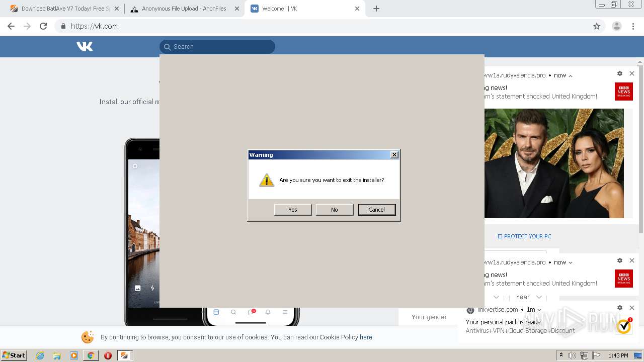The width and height of the screenshot is (644, 362).
Task: Switch to Anonymous File Upload - AnonFiles tab
Action: tap(184, 9)
